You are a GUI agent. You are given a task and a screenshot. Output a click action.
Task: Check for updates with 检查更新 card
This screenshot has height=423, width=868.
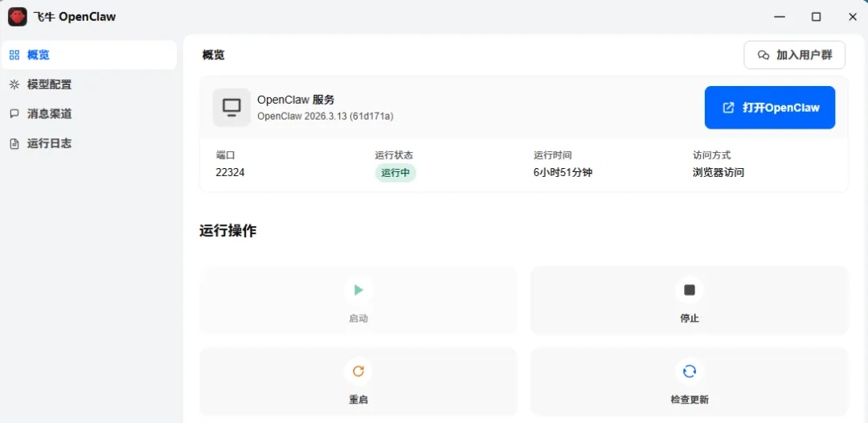690,381
